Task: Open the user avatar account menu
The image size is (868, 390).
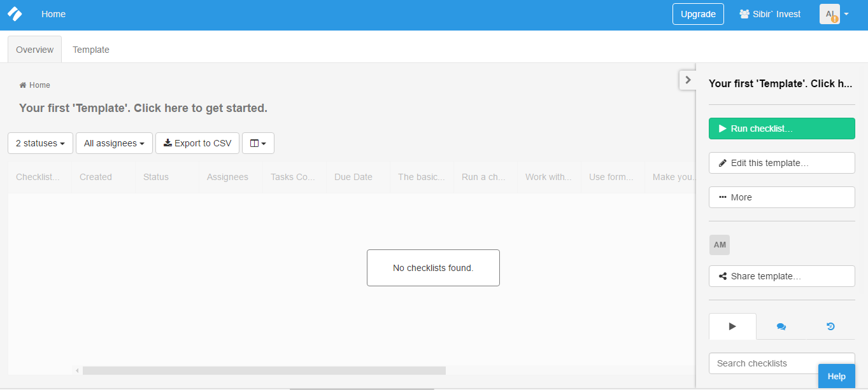Action: [x=829, y=14]
